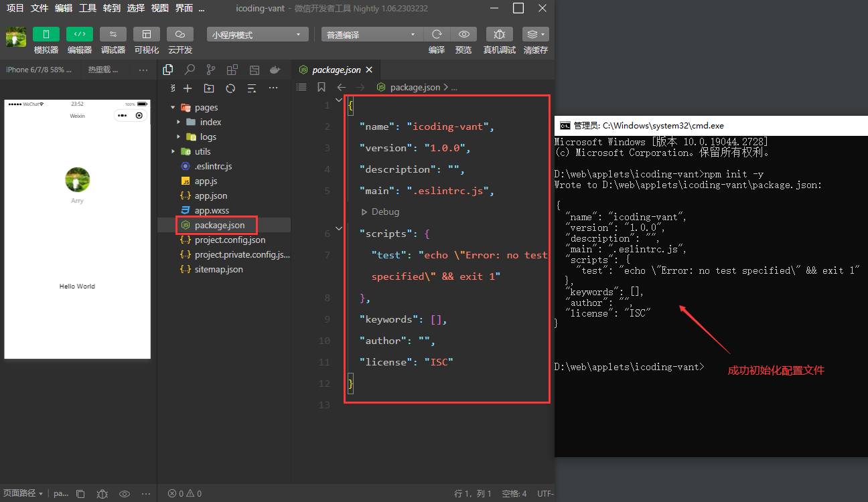Click the Debug code lens link
Screen dimensions: 868x502
(385, 212)
